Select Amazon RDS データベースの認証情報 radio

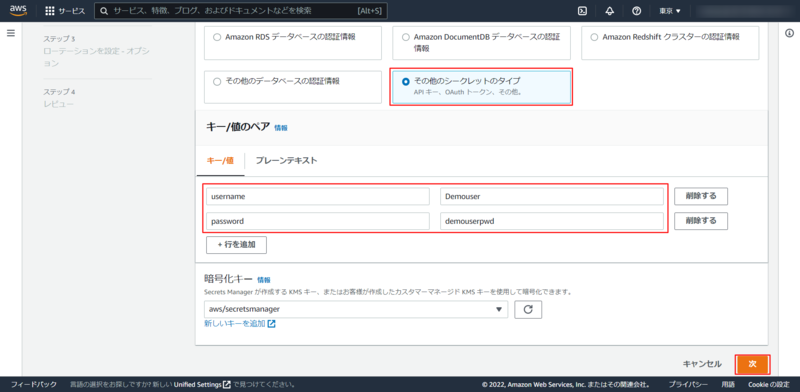coord(217,37)
